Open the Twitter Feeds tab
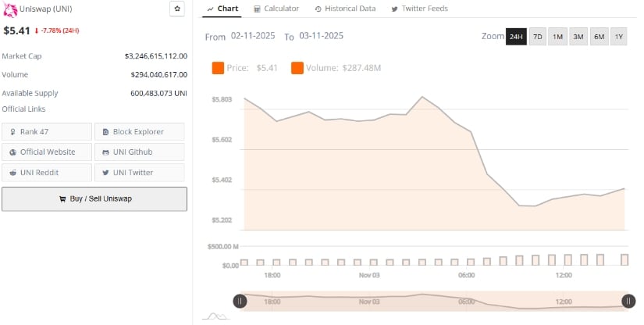This screenshot has width=644, height=325. 419,9
